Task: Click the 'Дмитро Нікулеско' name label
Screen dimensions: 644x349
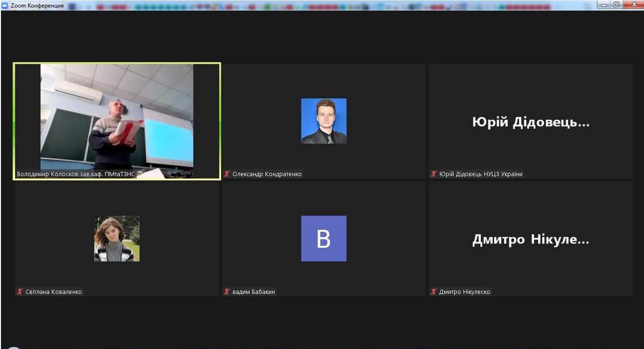Action: tap(464, 292)
